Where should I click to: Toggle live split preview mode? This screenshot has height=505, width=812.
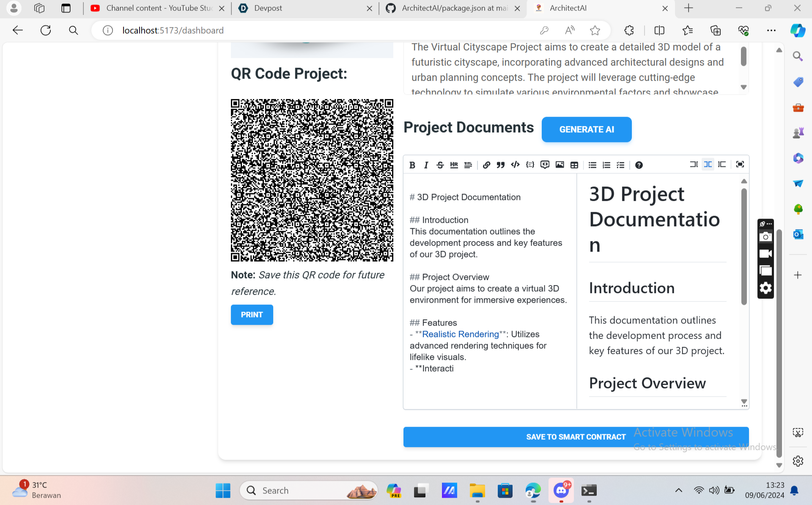pyautogui.click(x=708, y=165)
